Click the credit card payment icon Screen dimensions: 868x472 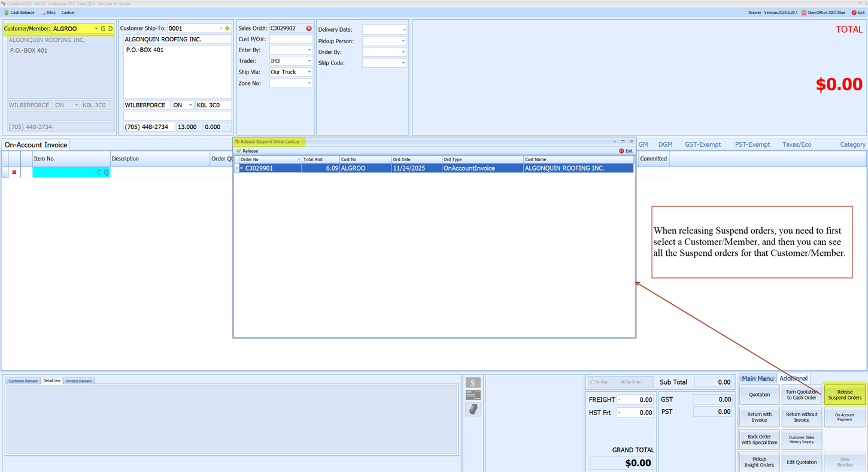coord(473,395)
